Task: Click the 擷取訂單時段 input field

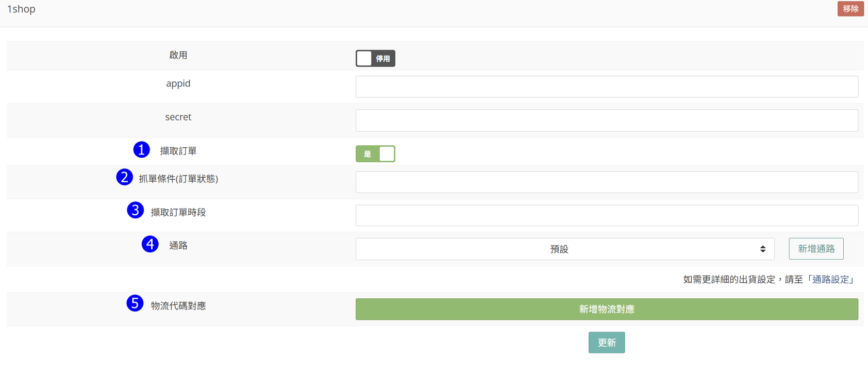Action: click(607, 215)
